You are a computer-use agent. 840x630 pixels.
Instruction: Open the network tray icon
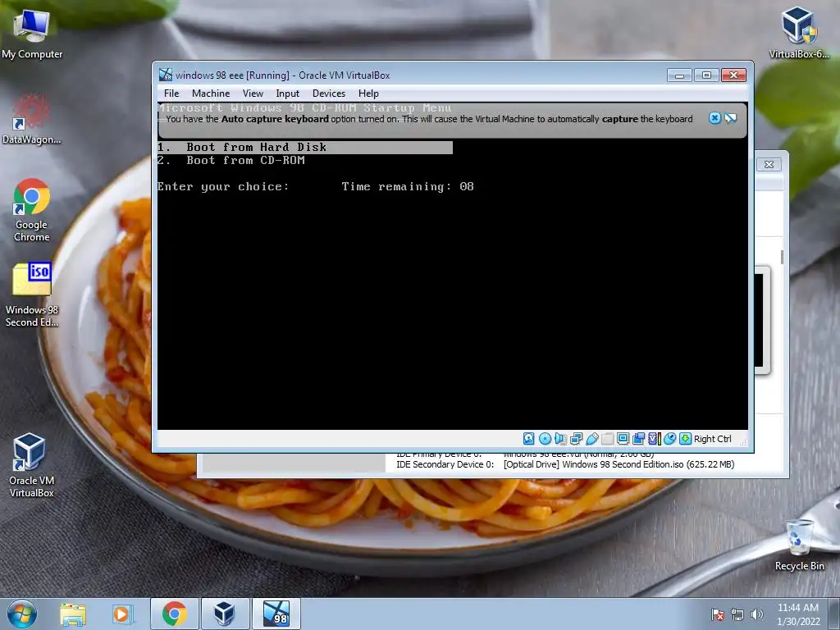coord(737,614)
